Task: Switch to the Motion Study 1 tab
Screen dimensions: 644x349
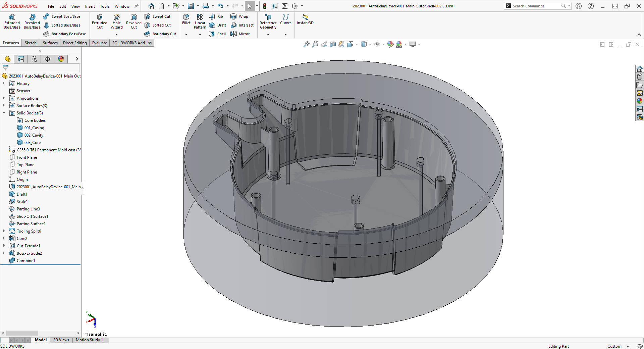Action: pos(89,340)
